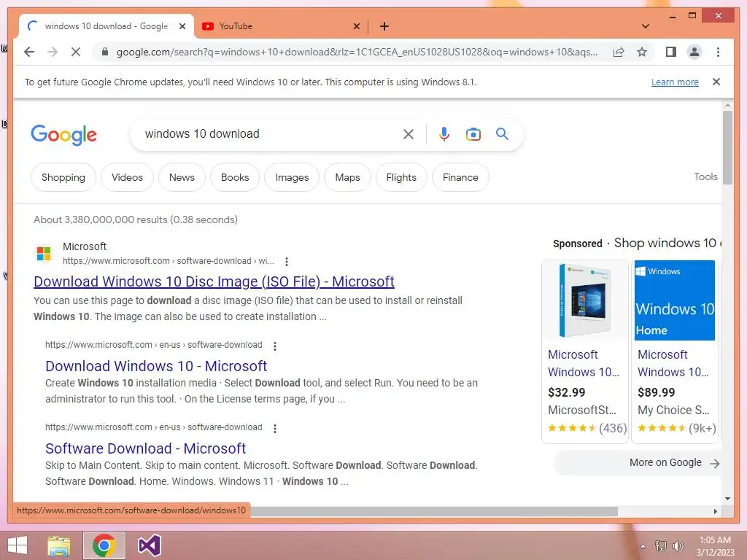
Task: Click the scrollbar down arrow
Action: click(727, 499)
